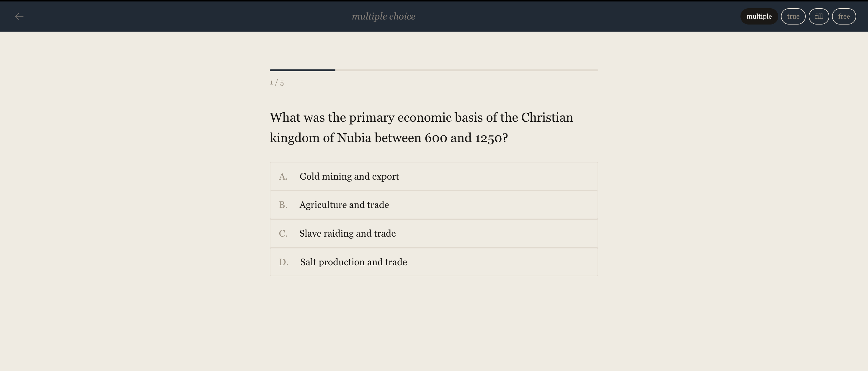
Task: Select the 'multiple' mode pill
Action: (x=759, y=17)
